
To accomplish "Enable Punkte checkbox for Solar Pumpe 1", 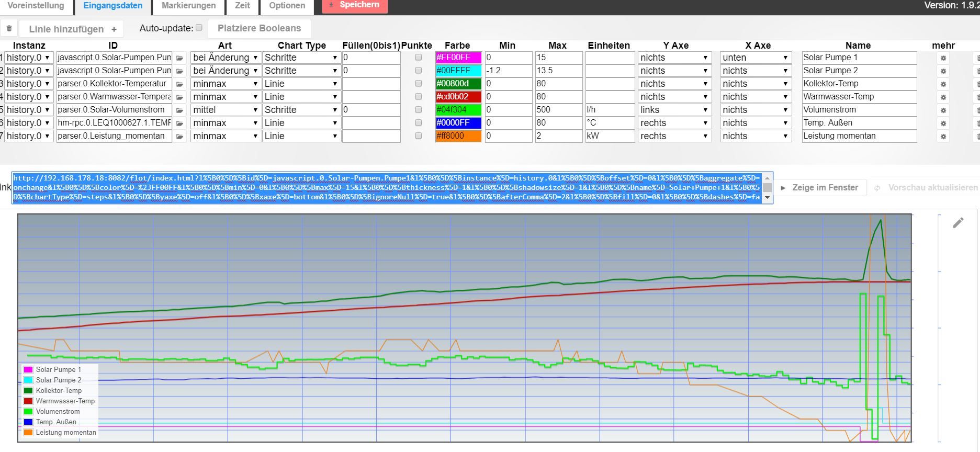I will (418, 57).
